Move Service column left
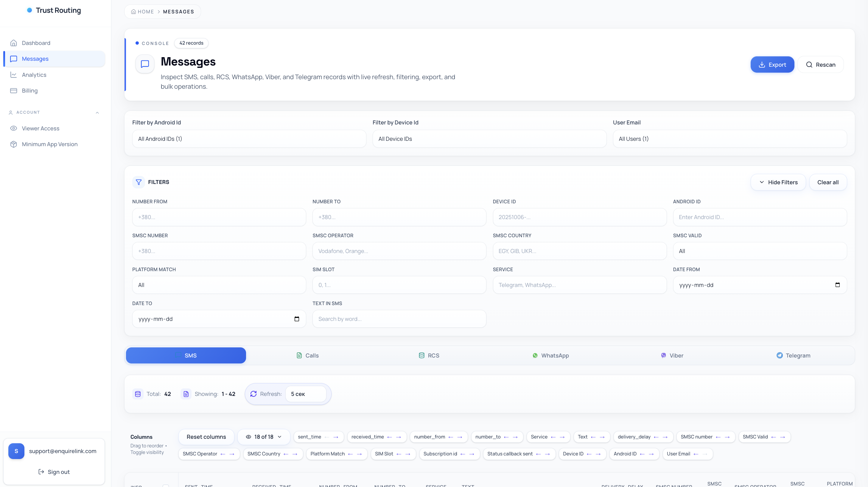The height and width of the screenshot is (487, 868). point(553,437)
